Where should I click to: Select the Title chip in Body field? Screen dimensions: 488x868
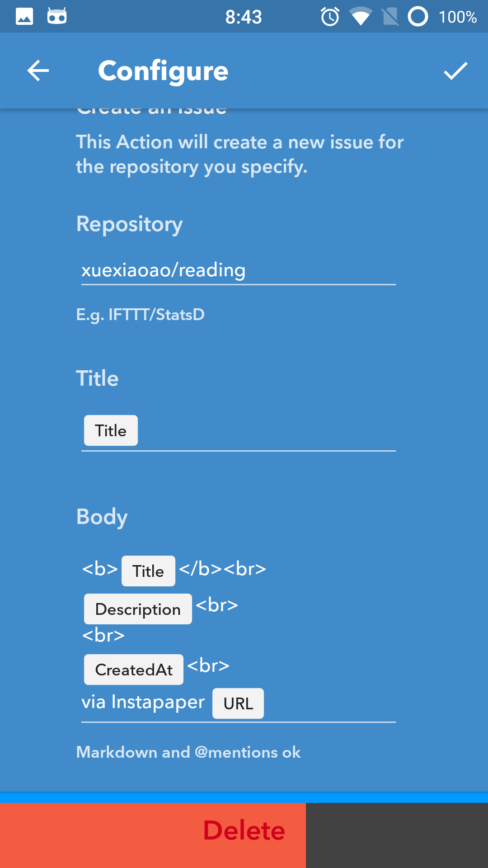(x=148, y=571)
